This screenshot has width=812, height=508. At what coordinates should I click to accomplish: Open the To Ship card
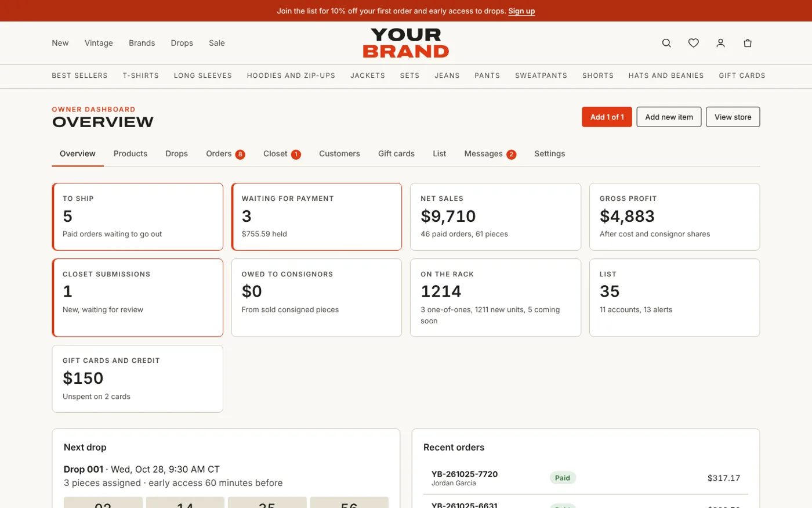coord(137,217)
